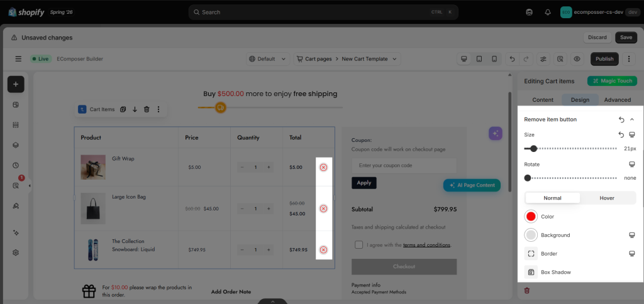Collapse the Remove item button section
644x304 pixels.
tap(632, 119)
